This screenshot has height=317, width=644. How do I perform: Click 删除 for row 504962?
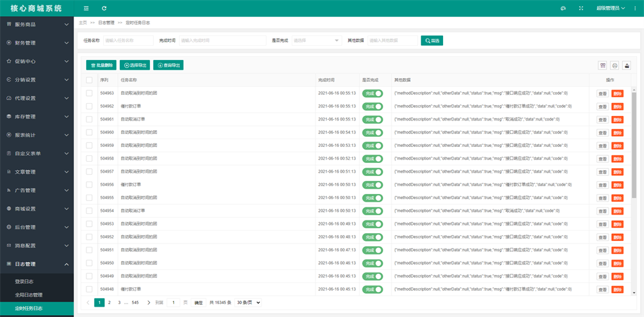[618, 106]
